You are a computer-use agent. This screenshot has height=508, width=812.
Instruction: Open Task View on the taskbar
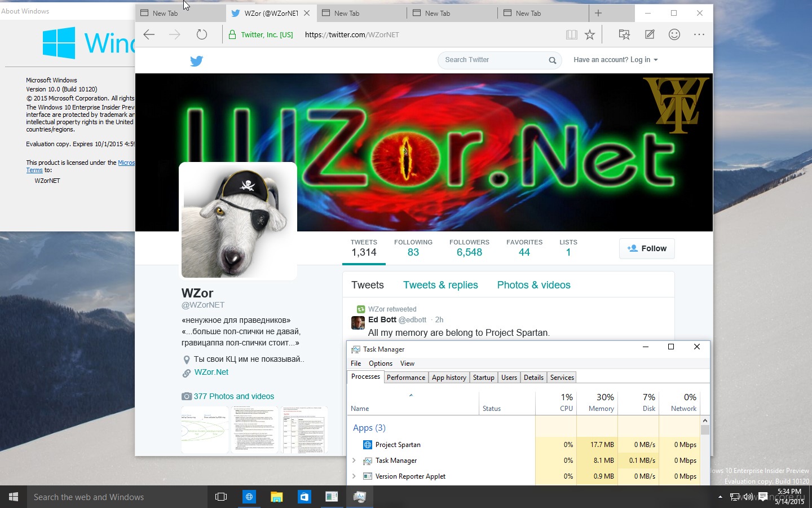click(221, 497)
